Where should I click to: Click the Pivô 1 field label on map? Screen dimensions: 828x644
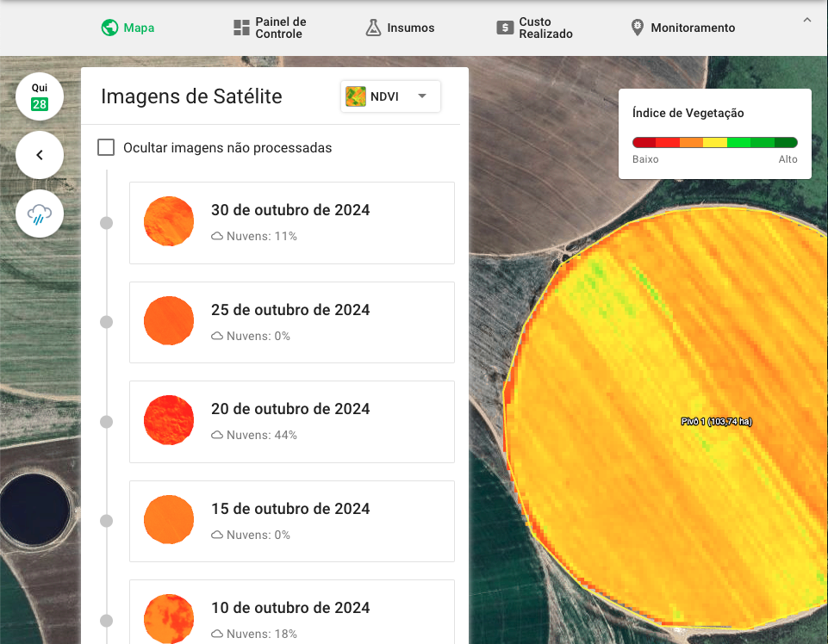point(716,421)
